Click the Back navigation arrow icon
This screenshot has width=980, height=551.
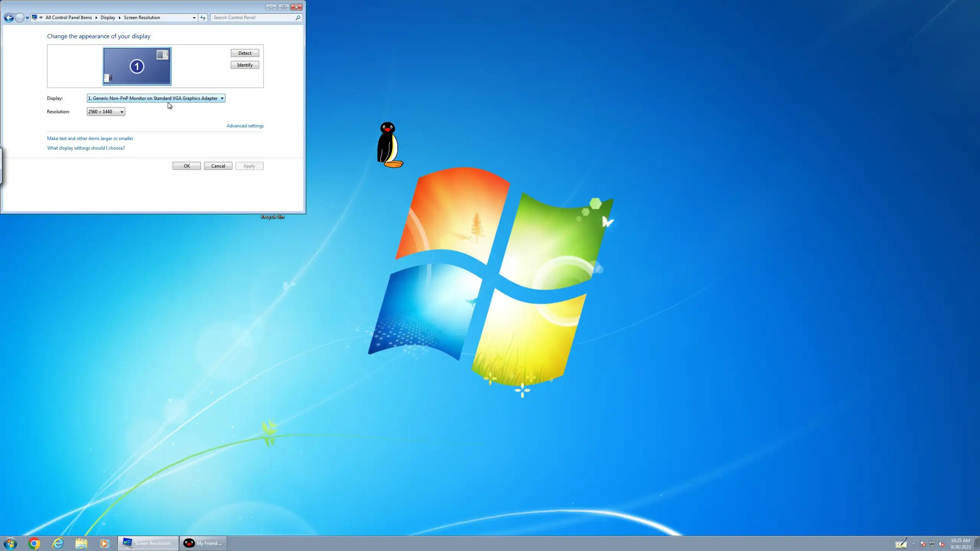click(9, 18)
